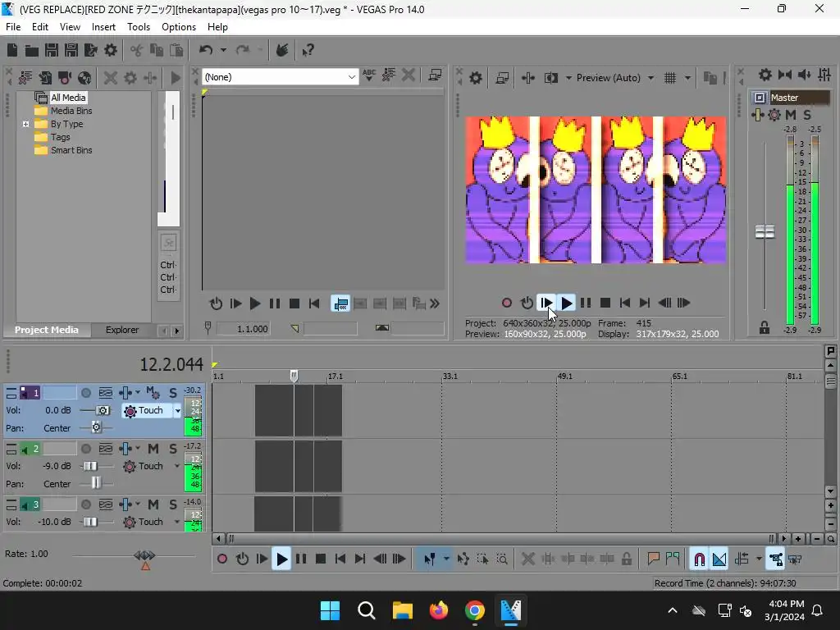The image size is (840, 630).
Task: Click Get Media from Web globe icon
Action: coord(84,78)
